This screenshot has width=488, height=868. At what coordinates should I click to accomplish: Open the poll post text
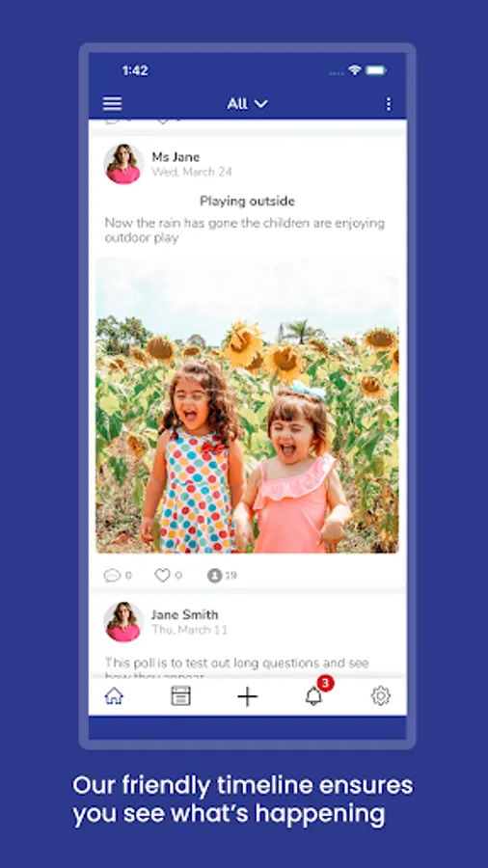(x=237, y=668)
